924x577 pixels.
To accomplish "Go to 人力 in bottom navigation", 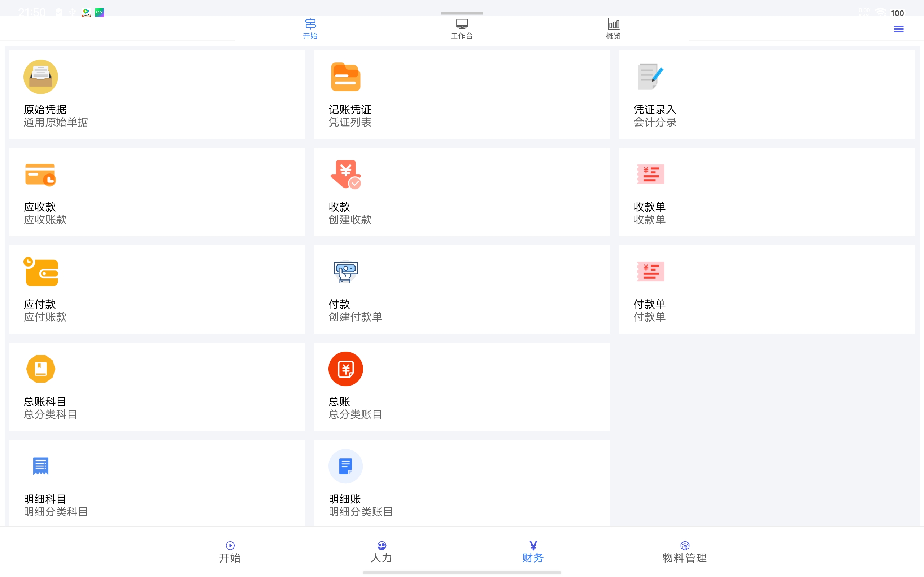I will tap(382, 552).
